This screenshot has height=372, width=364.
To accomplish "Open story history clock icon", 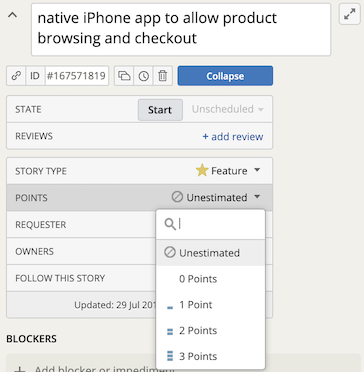I will [144, 76].
